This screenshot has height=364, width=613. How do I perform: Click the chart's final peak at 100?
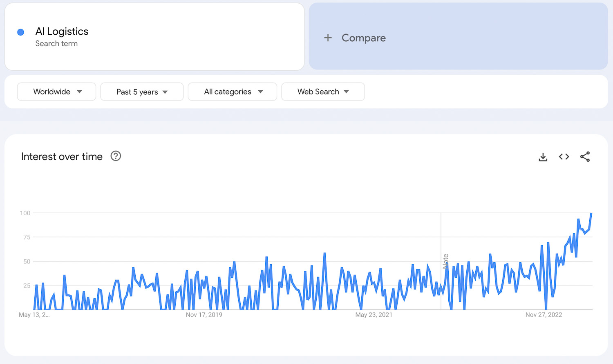(x=591, y=214)
